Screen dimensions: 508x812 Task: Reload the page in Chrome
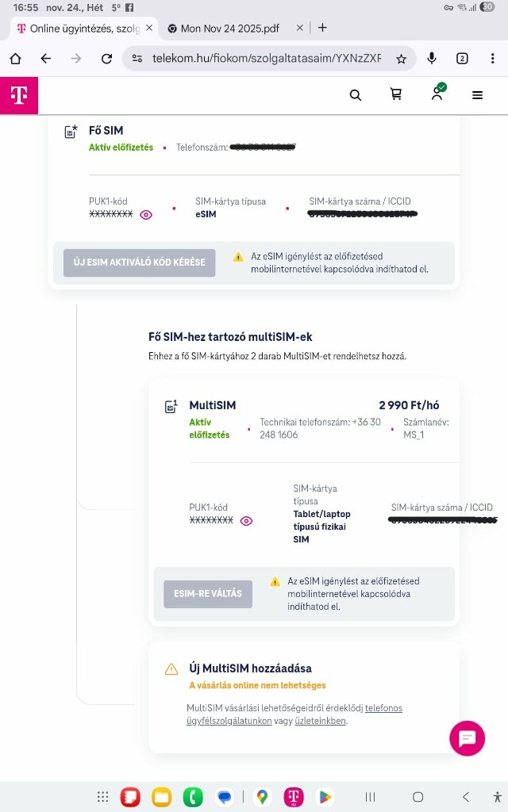(106, 59)
